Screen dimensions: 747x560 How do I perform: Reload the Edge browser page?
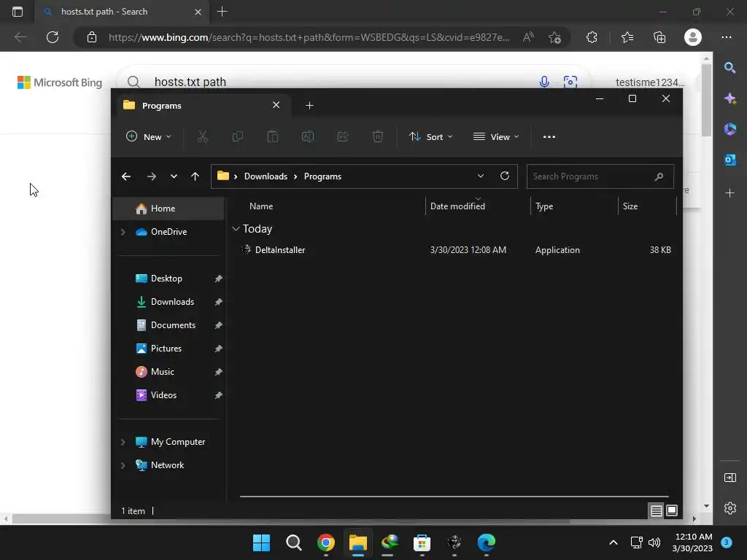click(53, 37)
